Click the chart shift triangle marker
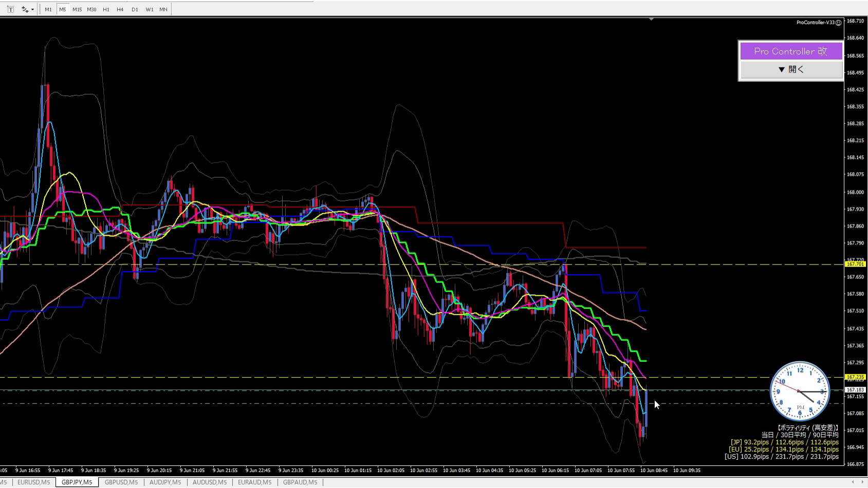 (x=651, y=20)
